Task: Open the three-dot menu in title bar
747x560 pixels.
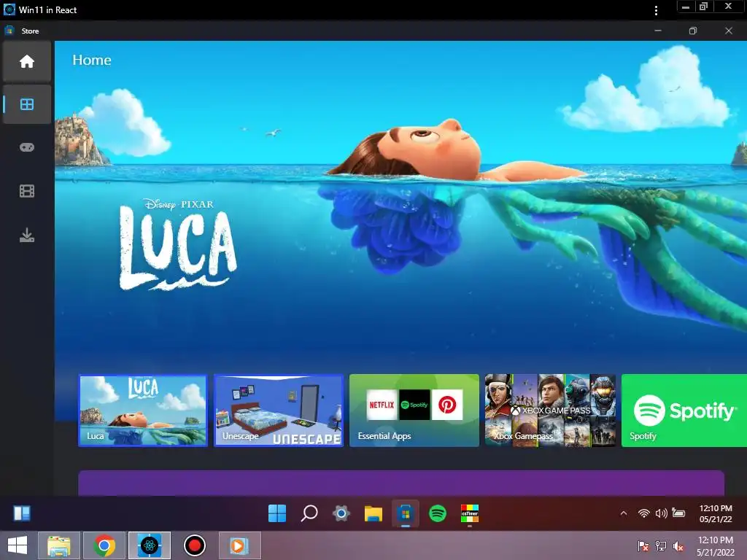Action: point(657,10)
